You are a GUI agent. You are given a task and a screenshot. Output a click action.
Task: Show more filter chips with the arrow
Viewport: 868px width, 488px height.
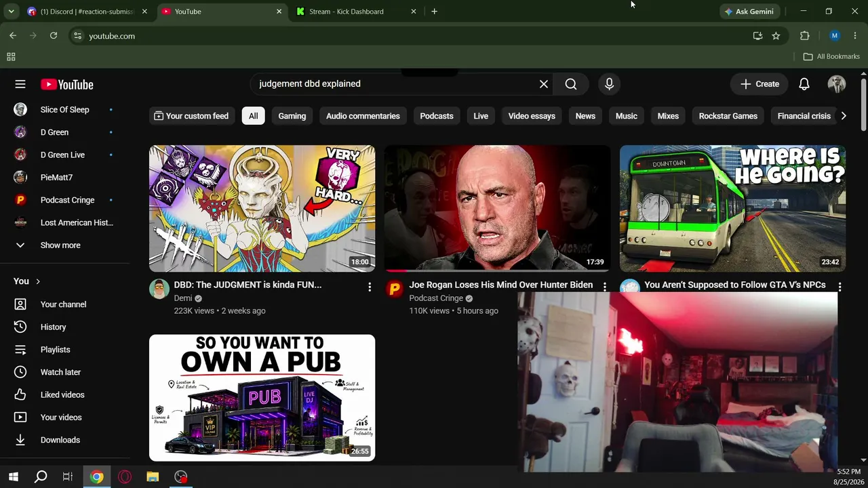click(844, 116)
